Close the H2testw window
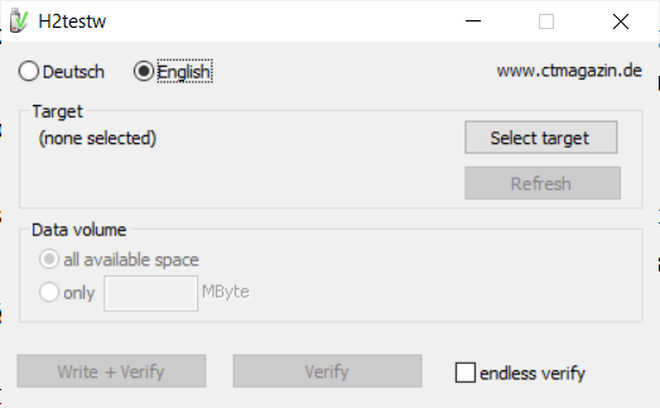The width and height of the screenshot is (660, 408). (x=620, y=21)
